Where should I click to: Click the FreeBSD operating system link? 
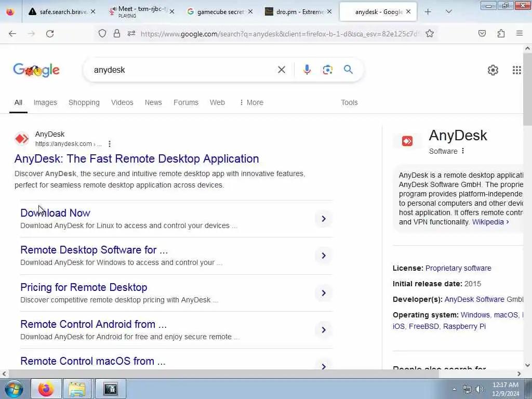coord(424,326)
